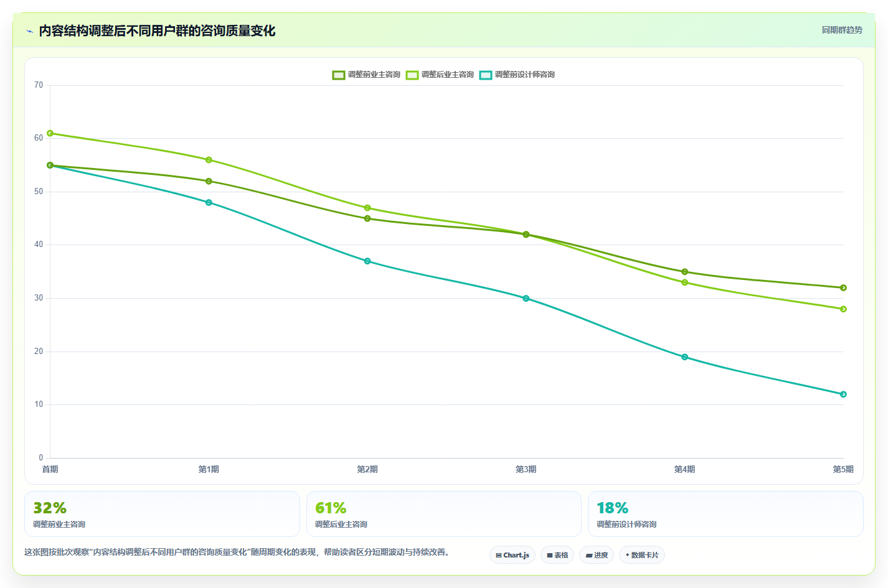Click the light green 调整后业主咨询 legend swatch

pyautogui.click(x=412, y=75)
